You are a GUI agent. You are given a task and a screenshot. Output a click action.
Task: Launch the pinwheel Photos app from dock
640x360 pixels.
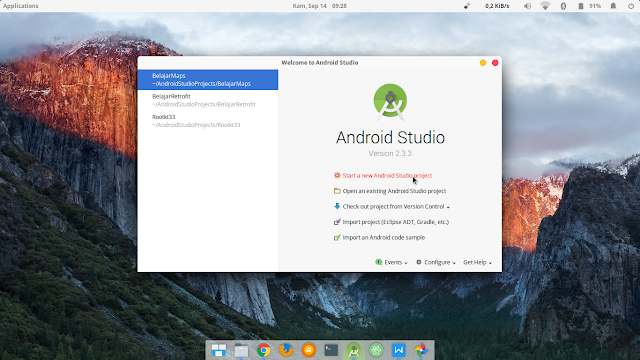[x=421, y=350]
